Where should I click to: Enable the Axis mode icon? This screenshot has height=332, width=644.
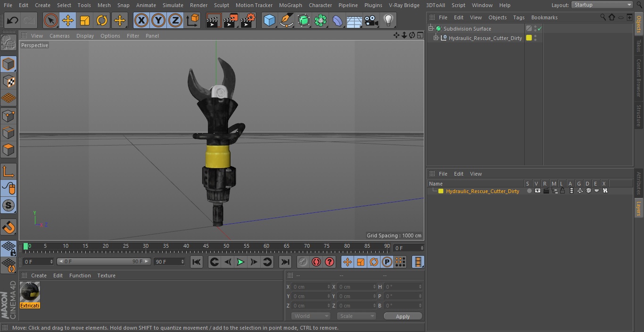pyautogui.click(x=8, y=171)
